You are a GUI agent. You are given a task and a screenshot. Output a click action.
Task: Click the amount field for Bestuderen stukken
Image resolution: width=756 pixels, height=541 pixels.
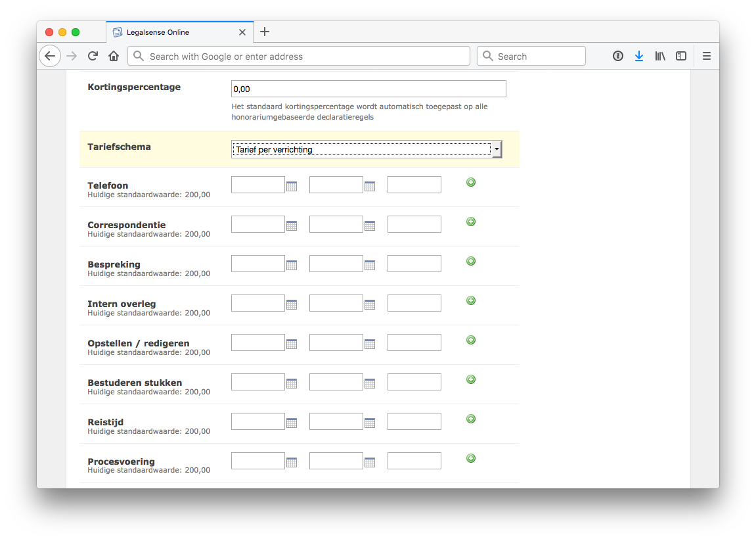414,382
